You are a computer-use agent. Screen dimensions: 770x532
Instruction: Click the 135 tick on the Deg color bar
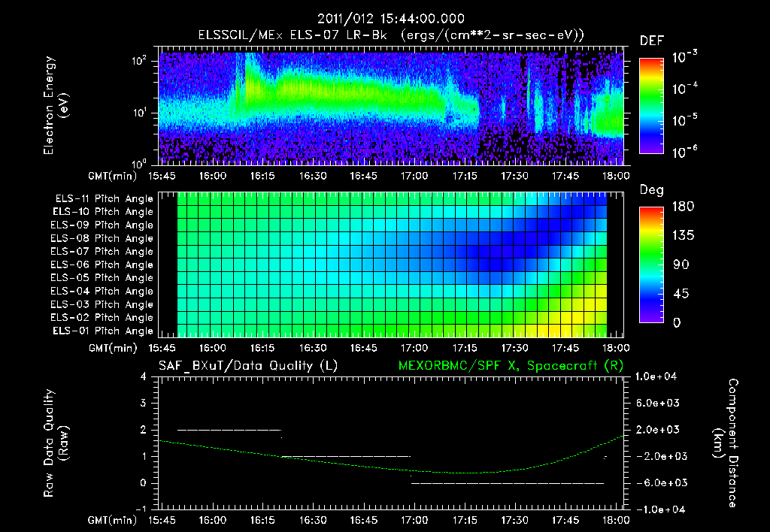tap(683, 236)
